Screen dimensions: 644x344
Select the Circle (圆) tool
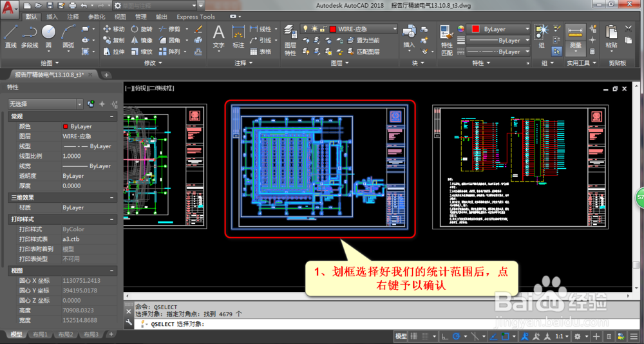coord(48,36)
